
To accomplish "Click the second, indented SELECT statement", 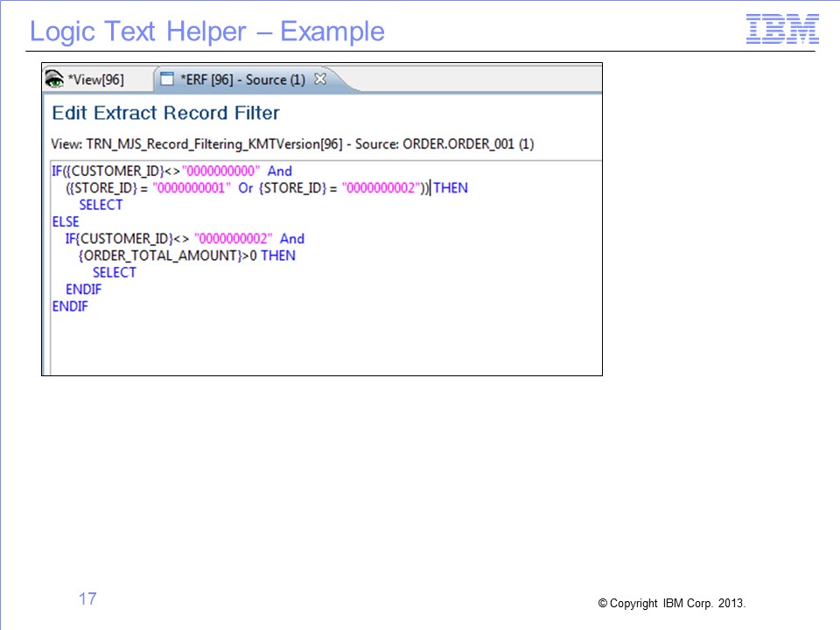I will tap(115, 273).
